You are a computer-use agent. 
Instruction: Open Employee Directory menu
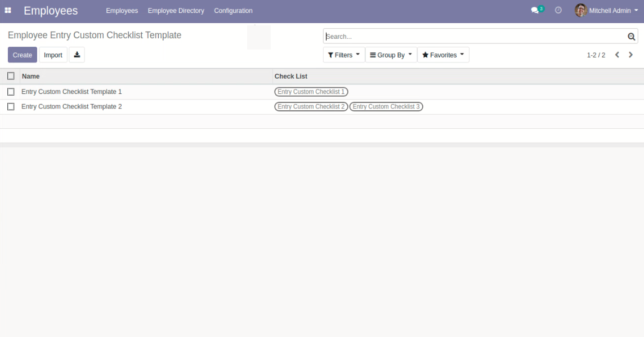tap(176, 11)
